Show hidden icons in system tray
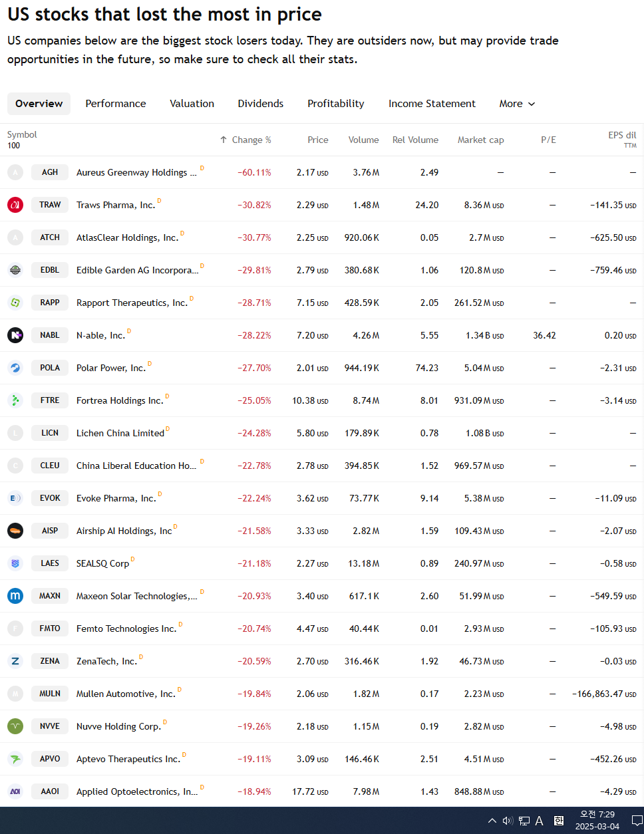The width and height of the screenshot is (644, 834). point(492,821)
